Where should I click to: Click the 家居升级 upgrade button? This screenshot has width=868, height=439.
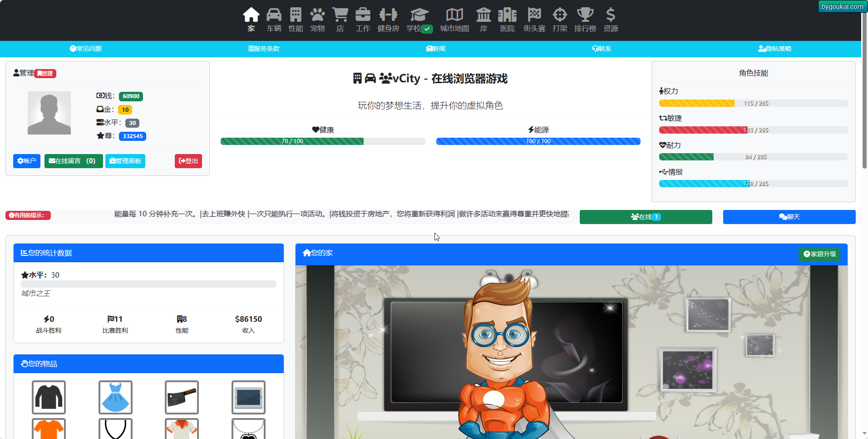pos(820,254)
